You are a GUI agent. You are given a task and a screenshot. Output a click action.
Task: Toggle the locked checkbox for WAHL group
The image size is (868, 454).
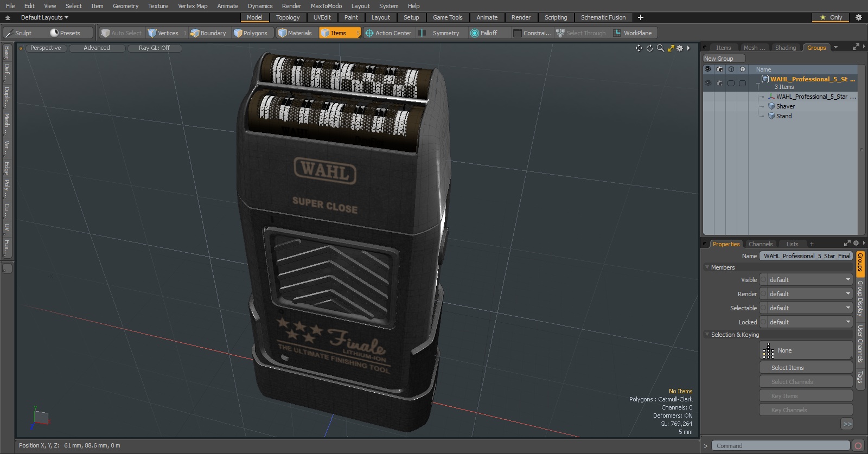coord(743,83)
